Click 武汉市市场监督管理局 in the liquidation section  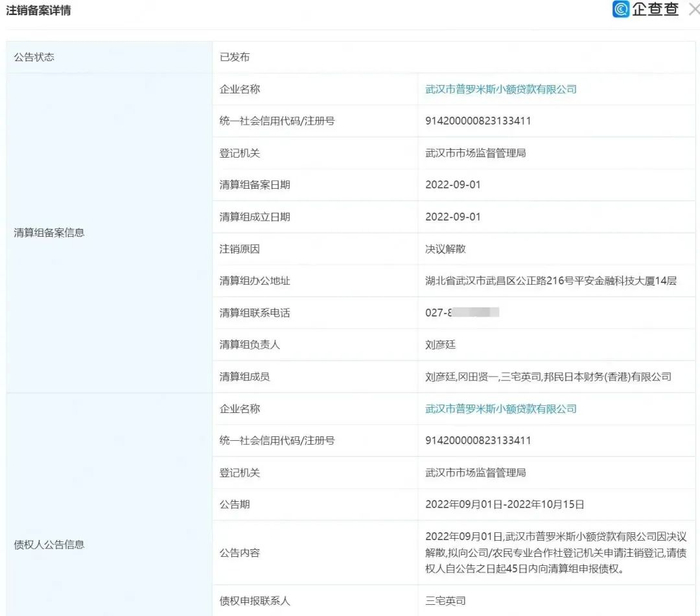476,153
